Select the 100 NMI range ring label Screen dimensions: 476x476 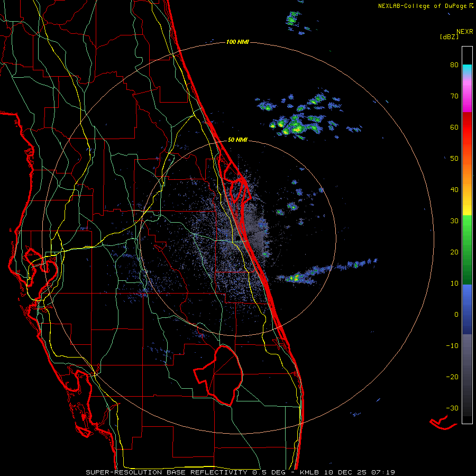[x=237, y=42]
